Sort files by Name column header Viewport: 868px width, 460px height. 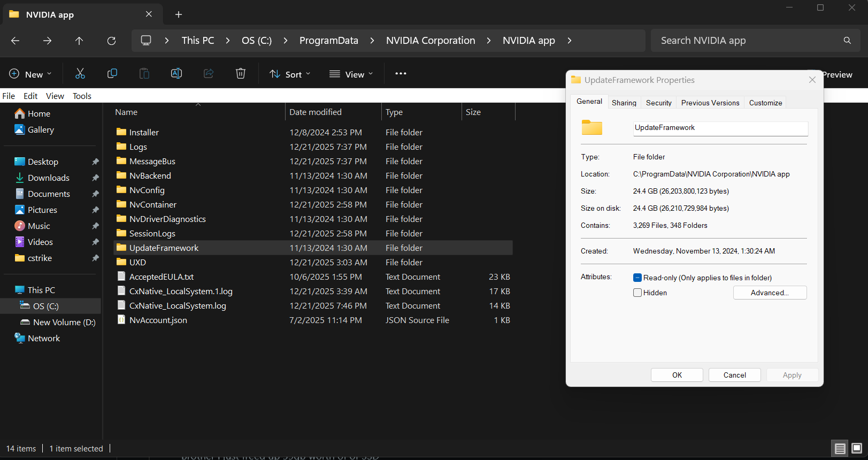click(126, 112)
